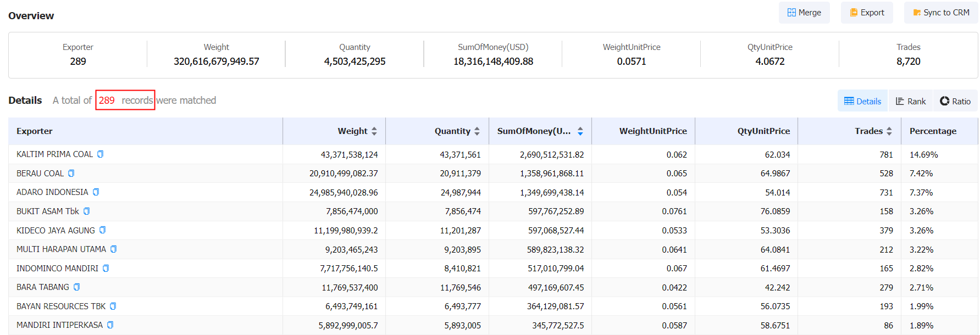Viewport: 980px width, 335px height.
Task: Copy exporter name KIDECO JAYA AGUNG
Action: tap(102, 230)
